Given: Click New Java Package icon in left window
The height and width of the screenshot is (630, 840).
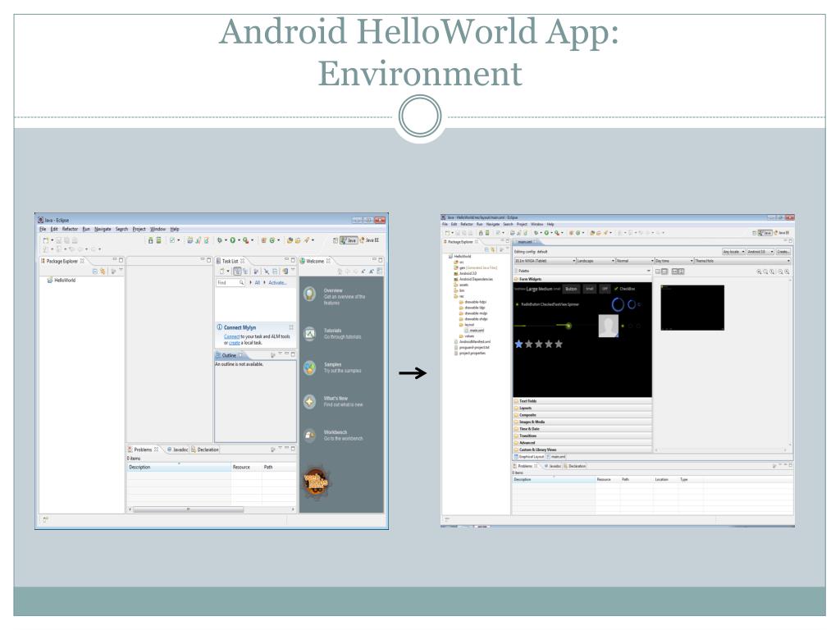Looking at the screenshot, I should [264, 240].
